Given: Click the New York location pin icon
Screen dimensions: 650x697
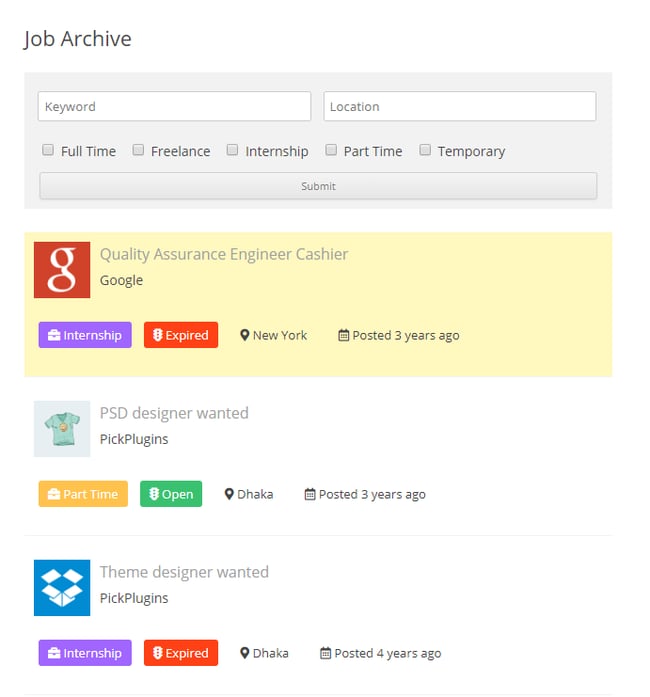Looking at the screenshot, I should point(245,336).
